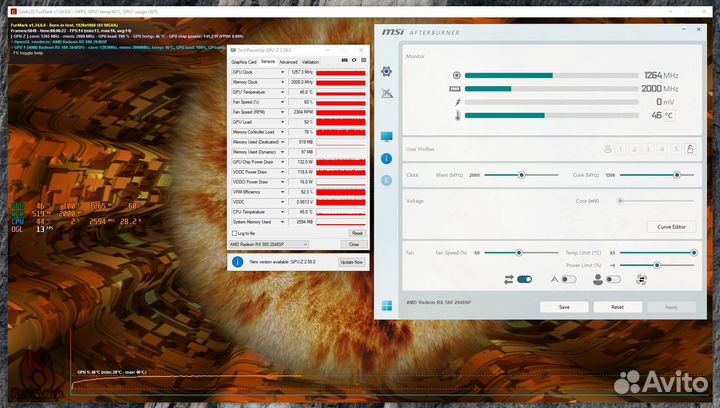Toggle the switch next to the triangle icon
This screenshot has height=408, width=720.
(568, 279)
